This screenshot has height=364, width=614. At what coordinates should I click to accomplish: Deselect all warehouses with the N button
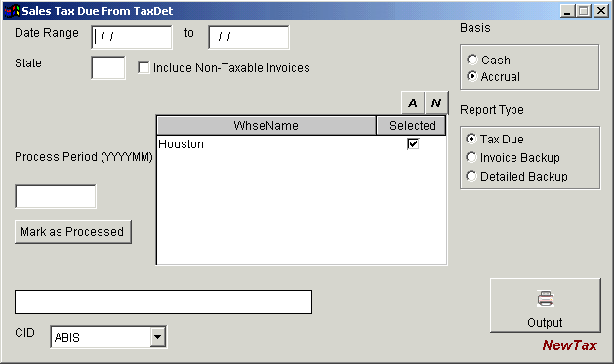pos(436,102)
